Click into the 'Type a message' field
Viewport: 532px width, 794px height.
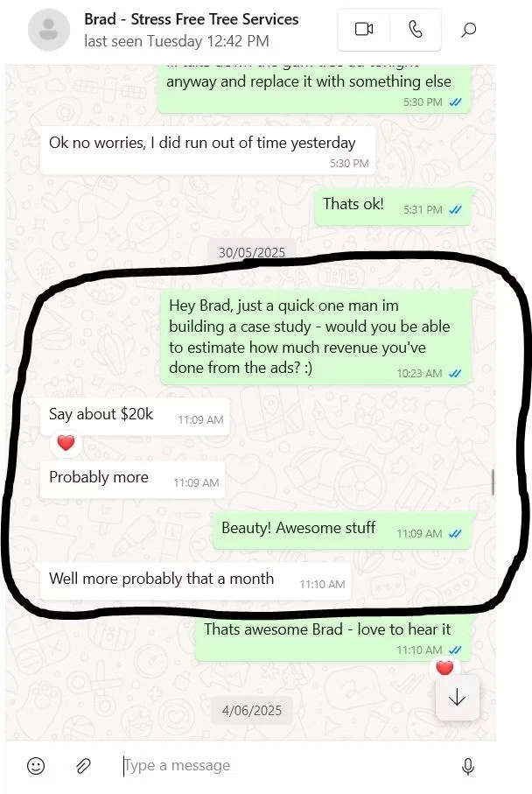(x=283, y=766)
